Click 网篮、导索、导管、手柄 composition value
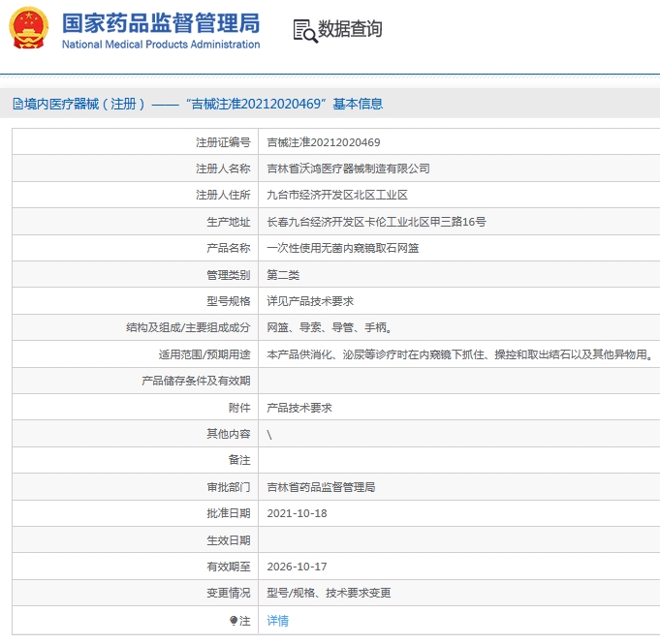 pos(330,327)
